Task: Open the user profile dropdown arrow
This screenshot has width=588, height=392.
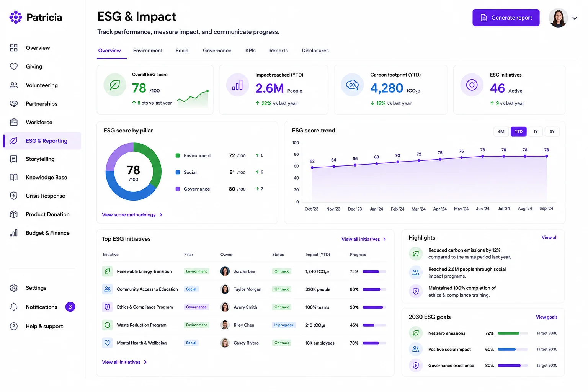Action: pyautogui.click(x=575, y=18)
